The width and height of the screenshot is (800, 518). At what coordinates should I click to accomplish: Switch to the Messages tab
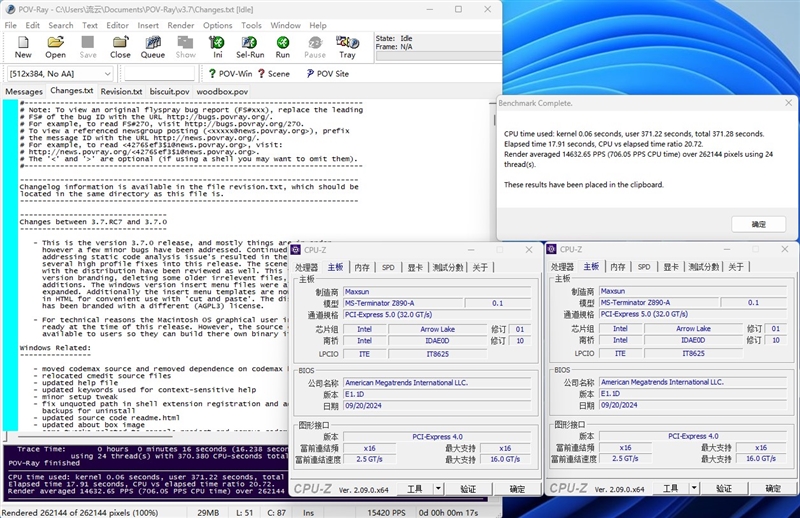tap(24, 91)
